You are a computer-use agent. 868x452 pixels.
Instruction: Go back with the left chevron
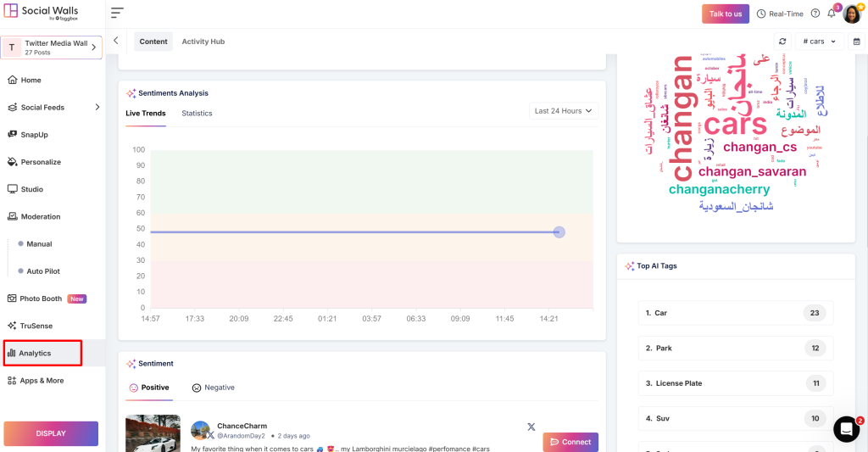point(115,41)
